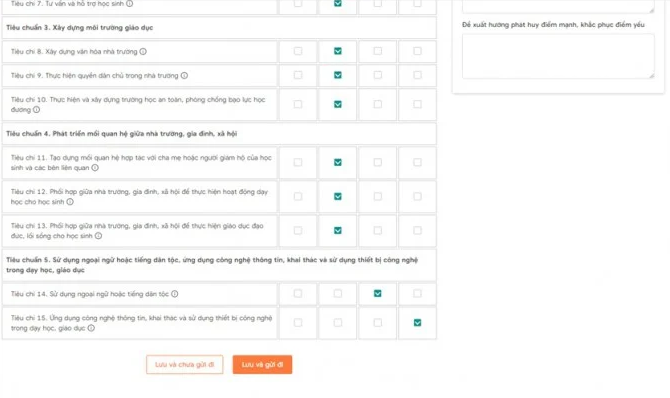Uncheck the ticked box for Tiêu chí 14

coord(378,293)
